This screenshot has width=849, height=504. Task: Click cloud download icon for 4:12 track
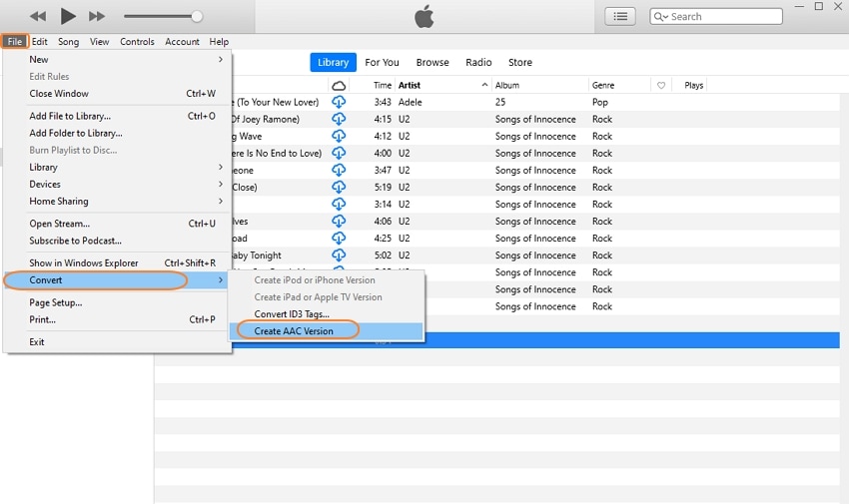pyautogui.click(x=339, y=136)
